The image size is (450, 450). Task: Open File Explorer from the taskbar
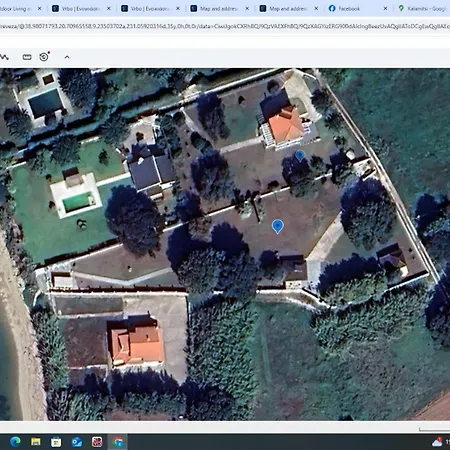click(x=36, y=442)
